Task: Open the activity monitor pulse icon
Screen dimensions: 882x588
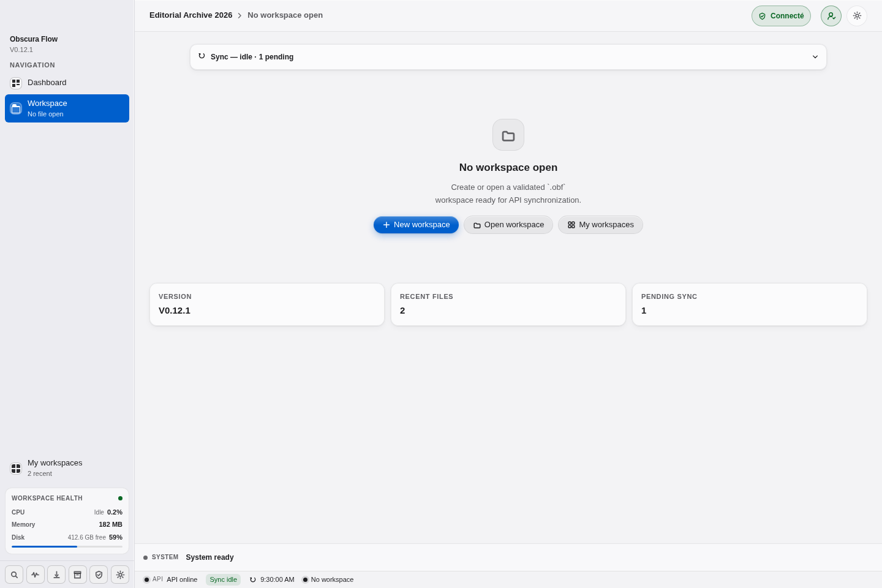Action: tap(36, 575)
